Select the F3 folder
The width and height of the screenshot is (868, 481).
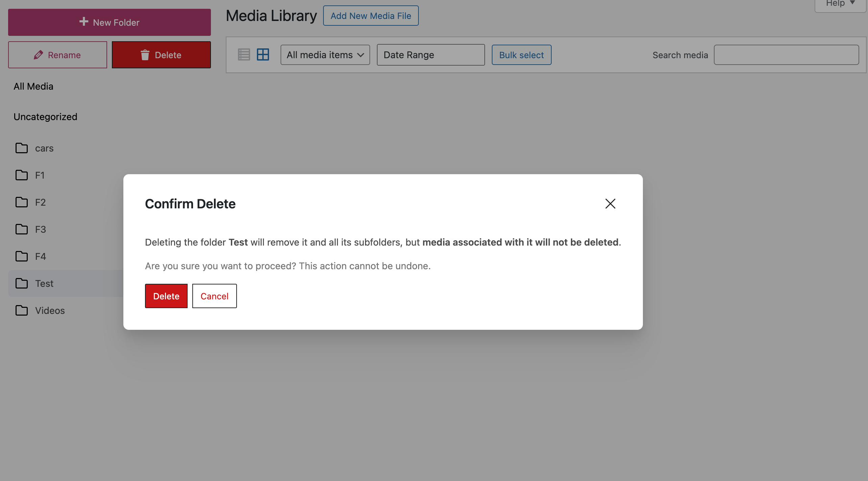tap(40, 229)
